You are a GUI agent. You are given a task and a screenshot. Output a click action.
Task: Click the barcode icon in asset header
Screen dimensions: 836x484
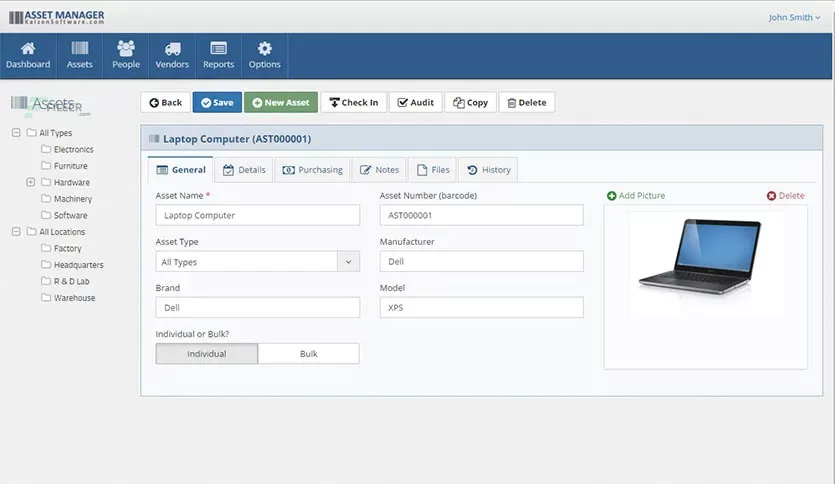pos(154,139)
